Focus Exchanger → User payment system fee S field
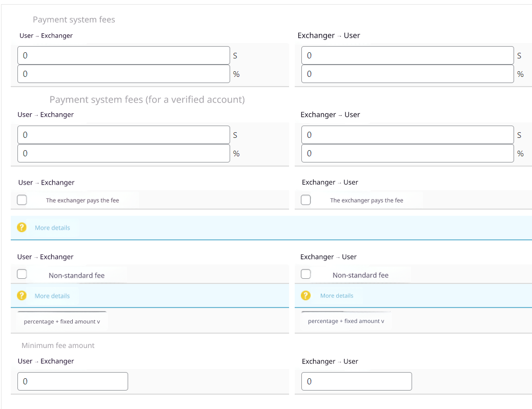 click(407, 55)
